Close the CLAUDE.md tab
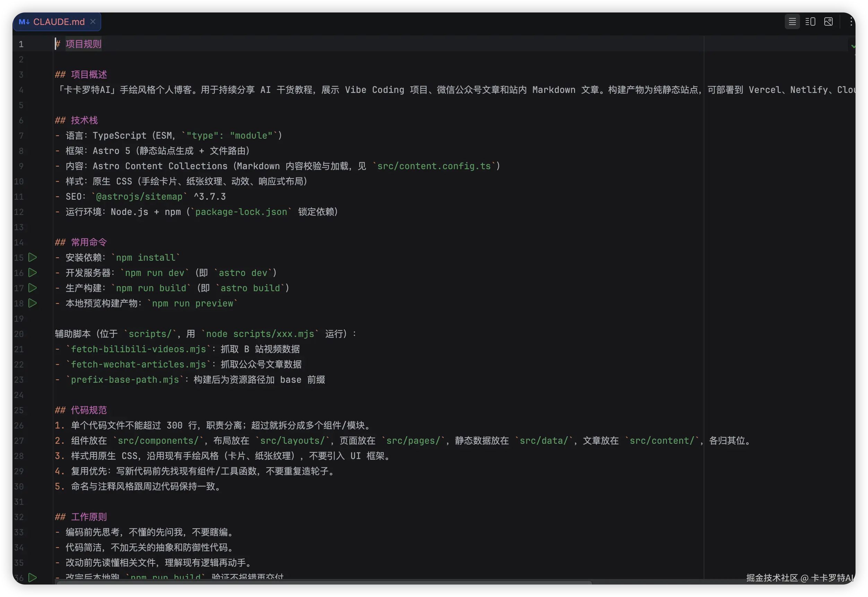The width and height of the screenshot is (868, 597). click(x=93, y=22)
